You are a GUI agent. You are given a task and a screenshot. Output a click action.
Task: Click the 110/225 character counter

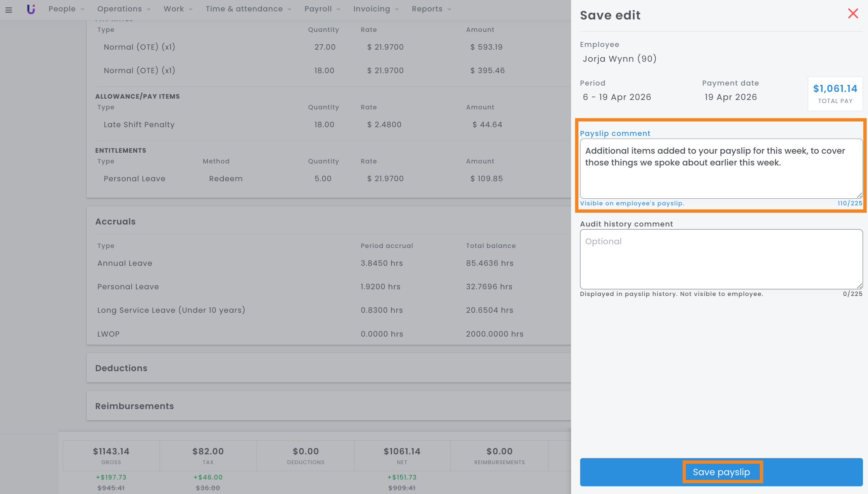coord(850,203)
